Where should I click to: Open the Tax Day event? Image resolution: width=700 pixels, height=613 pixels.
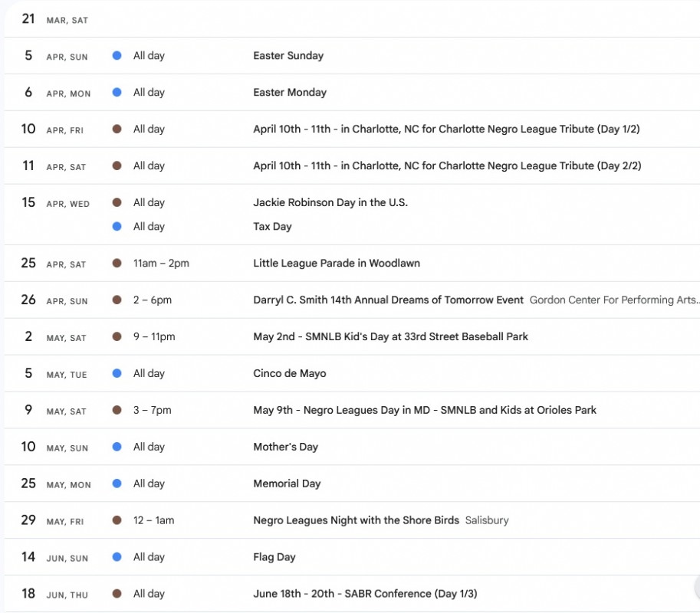[x=272, y=227]
